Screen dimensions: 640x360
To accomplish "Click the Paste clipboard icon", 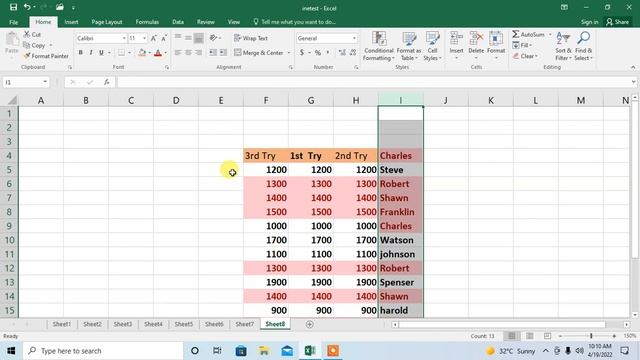I will 12,40.
